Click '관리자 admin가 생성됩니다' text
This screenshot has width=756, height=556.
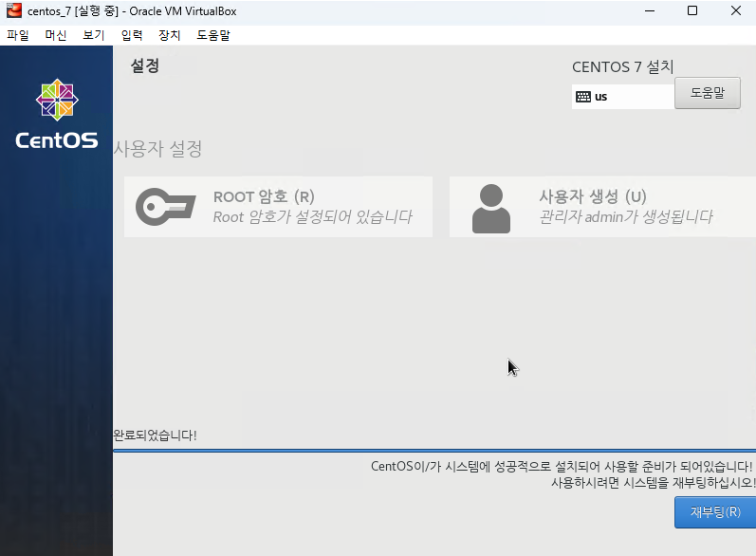(626, 217)
